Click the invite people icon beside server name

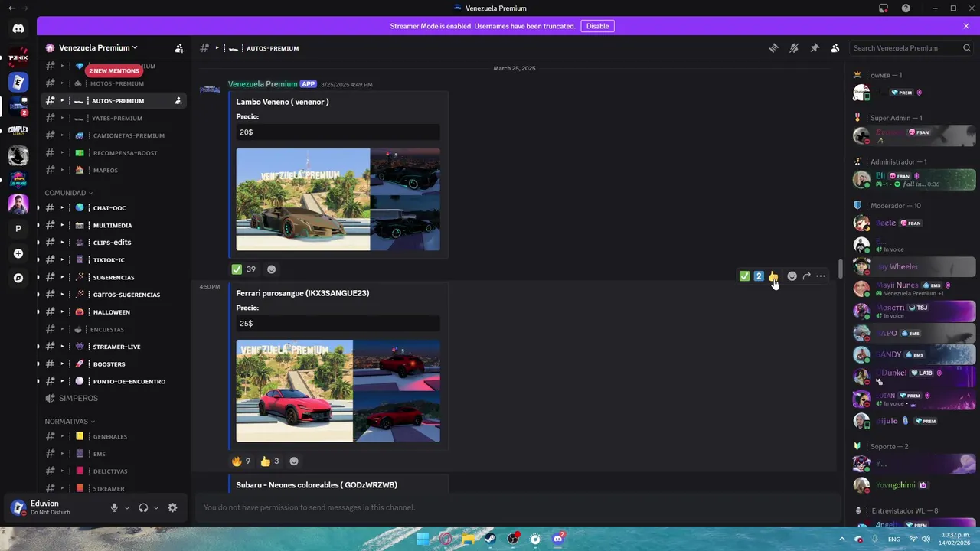point(179,48)
